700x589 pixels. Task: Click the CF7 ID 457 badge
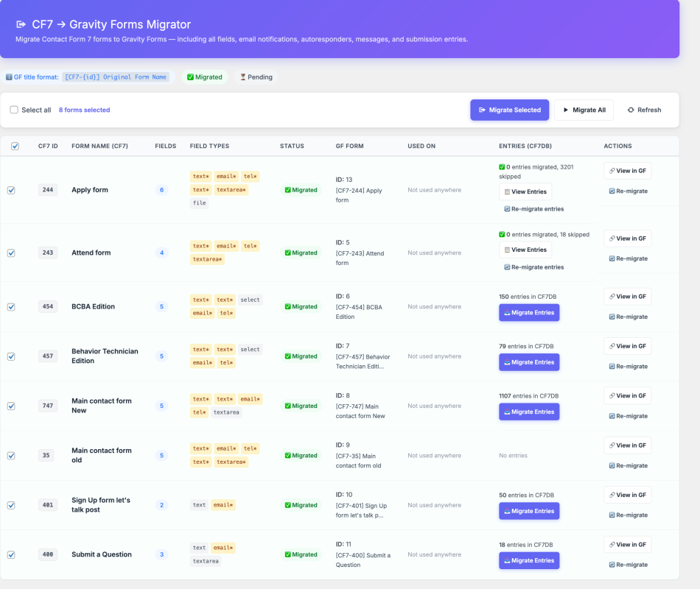[x=47, y=356]
